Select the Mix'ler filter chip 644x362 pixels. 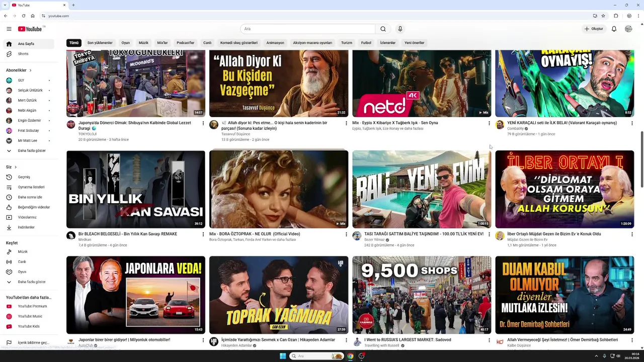pos(163,43)
